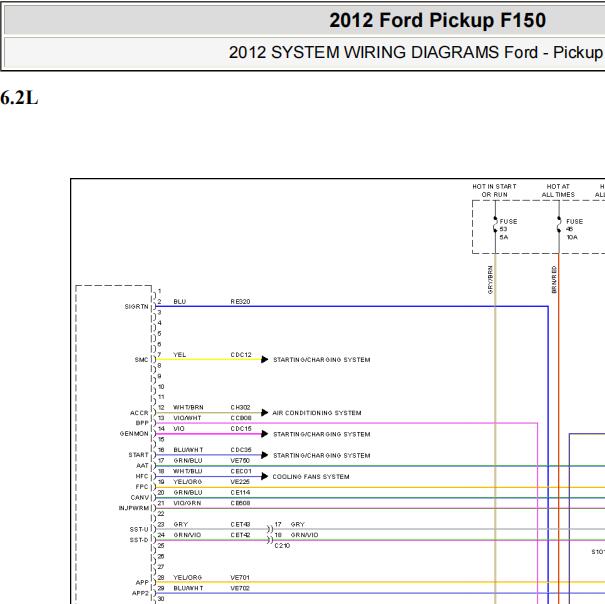Click "BLU/WHT" wire color on pin 29

click(x=188, y=588)
